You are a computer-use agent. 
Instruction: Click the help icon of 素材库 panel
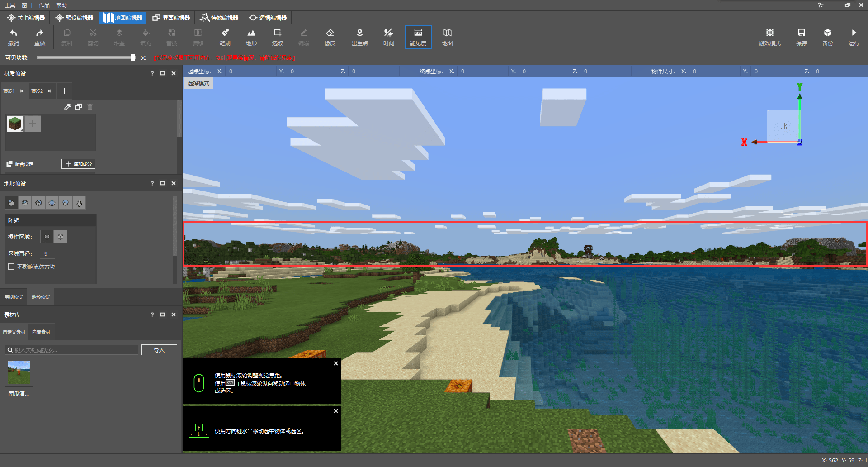(152, 315)
